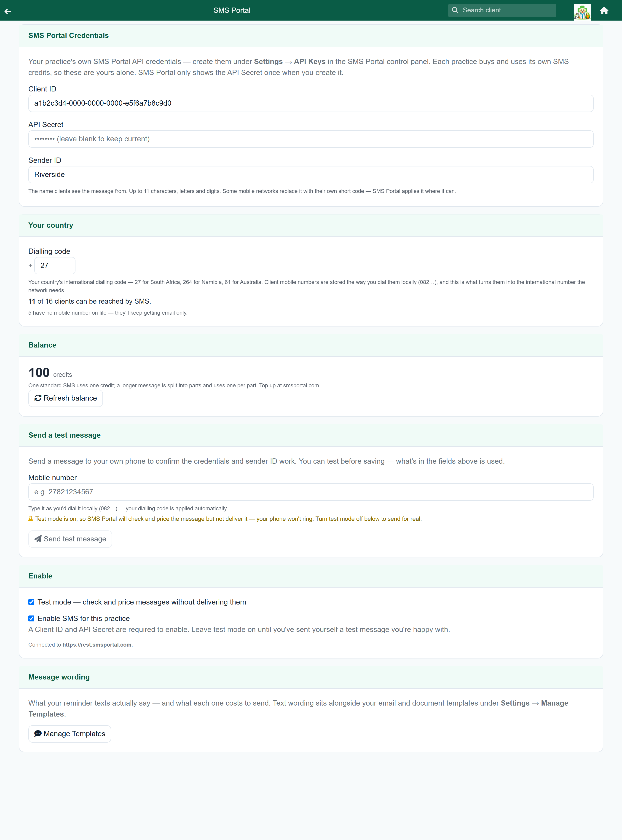The image size is (622, 840).
Task: Focus the Search client box
Action: click(x=502, y=10)
